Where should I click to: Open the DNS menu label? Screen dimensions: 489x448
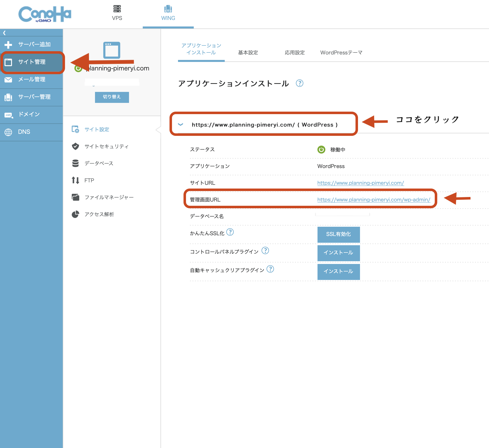click(x=24, y=132)
